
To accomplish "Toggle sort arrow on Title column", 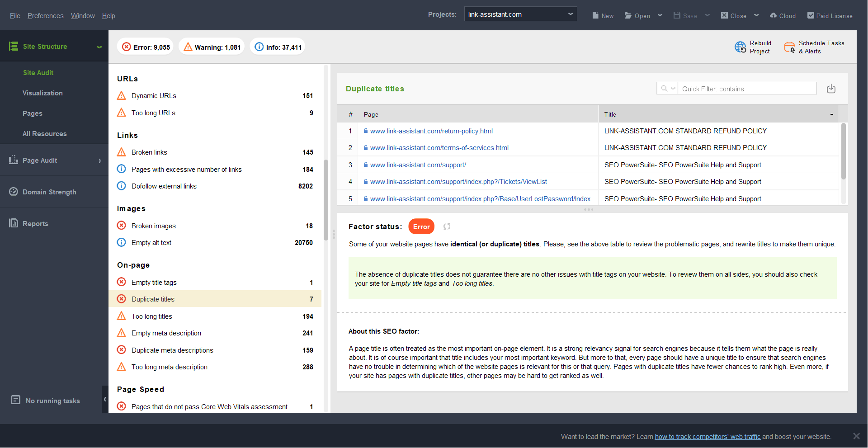I will 831,114.
